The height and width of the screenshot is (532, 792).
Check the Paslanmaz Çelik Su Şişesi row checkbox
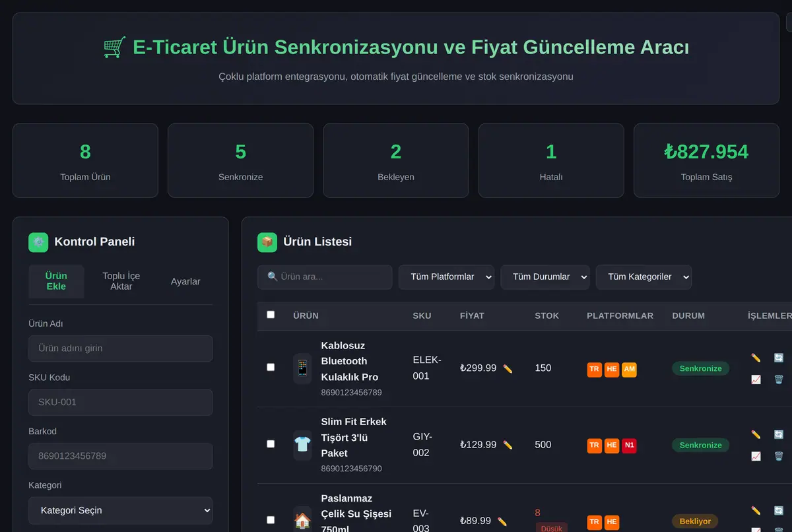click(x=271, y=520)
